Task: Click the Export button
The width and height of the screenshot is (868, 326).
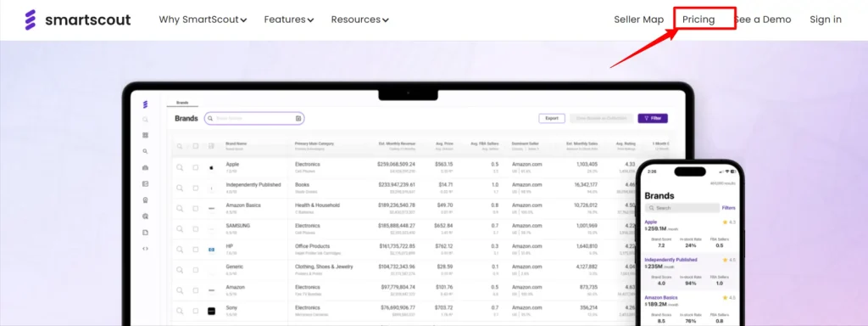Action: [552, 118]
